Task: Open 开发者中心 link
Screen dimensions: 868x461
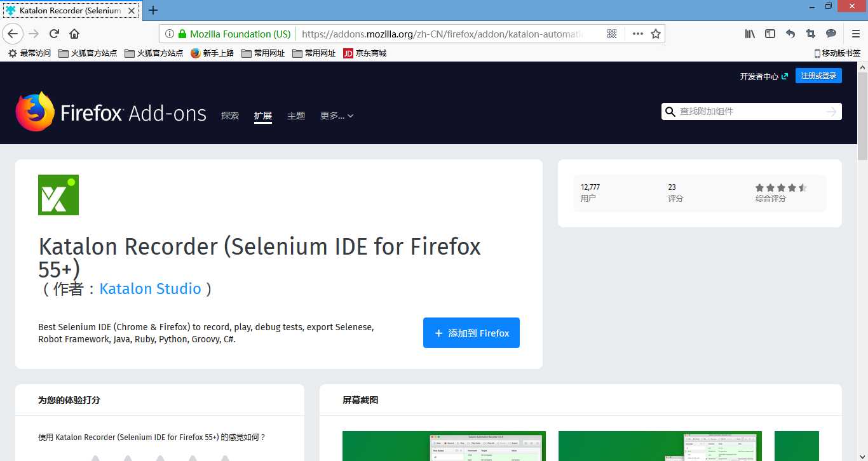Action: click(x=764, y=76)
